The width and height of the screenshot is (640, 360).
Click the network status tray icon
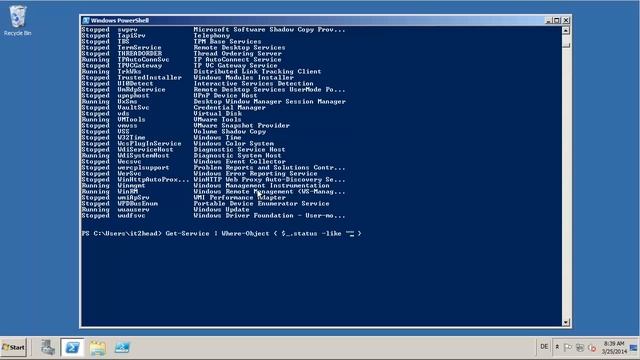tap(580, 347)
